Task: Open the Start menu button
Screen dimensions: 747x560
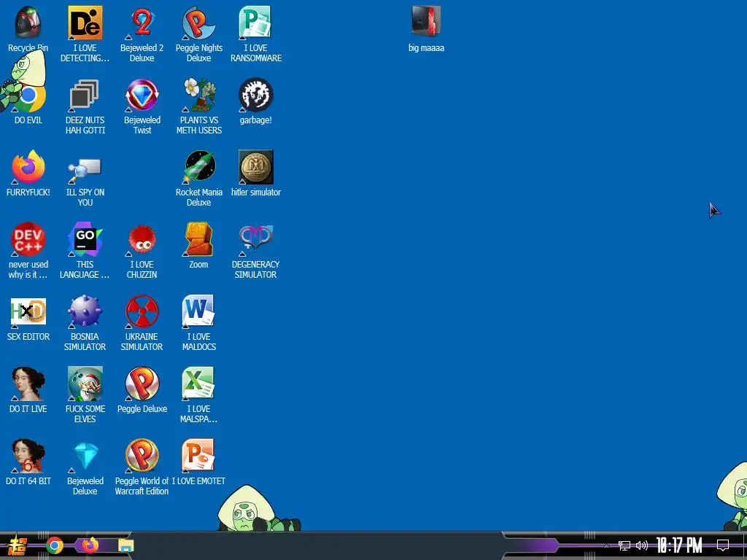Action: [18, 546]
